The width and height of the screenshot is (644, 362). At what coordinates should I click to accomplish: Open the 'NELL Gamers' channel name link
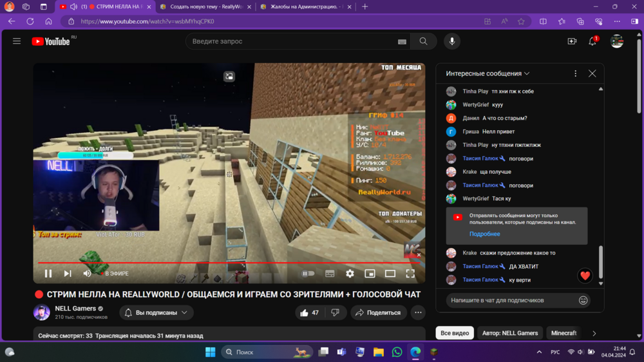(75, 308)
